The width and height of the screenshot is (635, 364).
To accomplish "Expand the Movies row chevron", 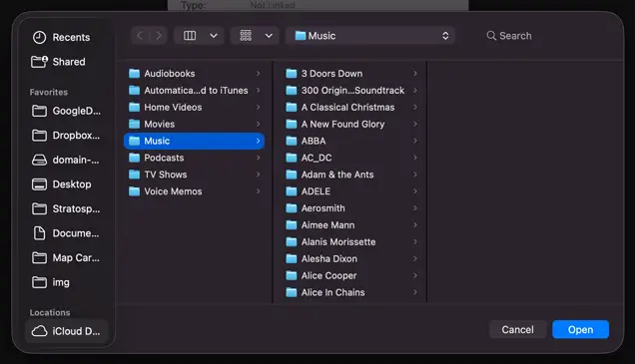I will [258, 125].
